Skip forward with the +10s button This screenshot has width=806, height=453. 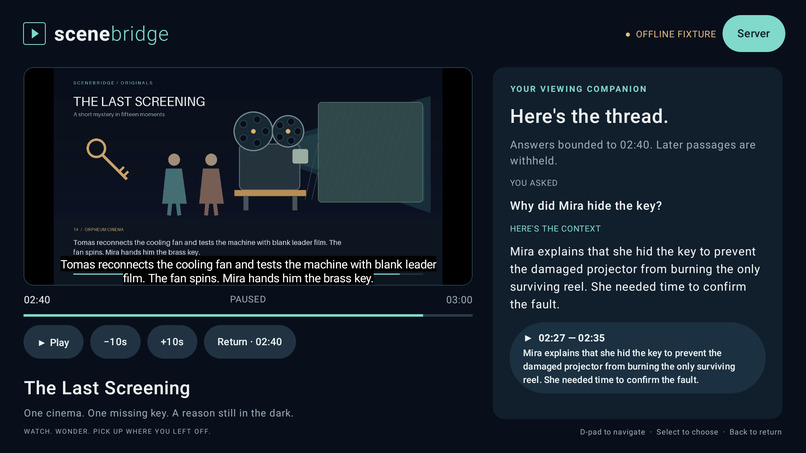pyautogui.click(x=172, y=342)
